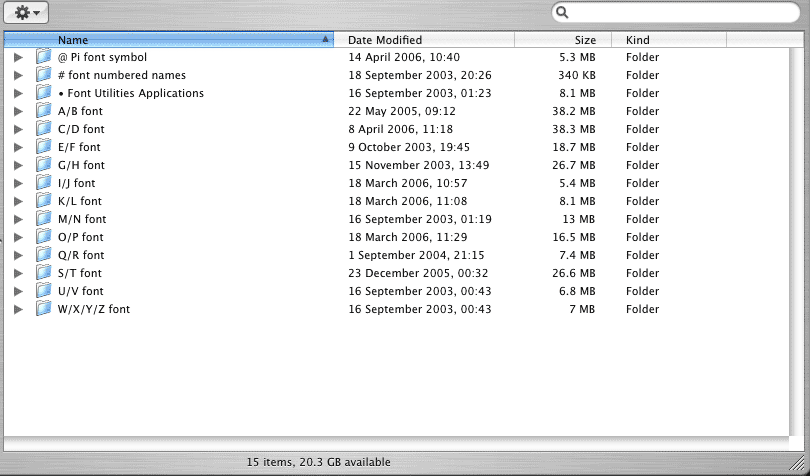Click the 'O/P font' name
Image resolution: width=810 pixels, height=476 pixels.
(81, 237)
